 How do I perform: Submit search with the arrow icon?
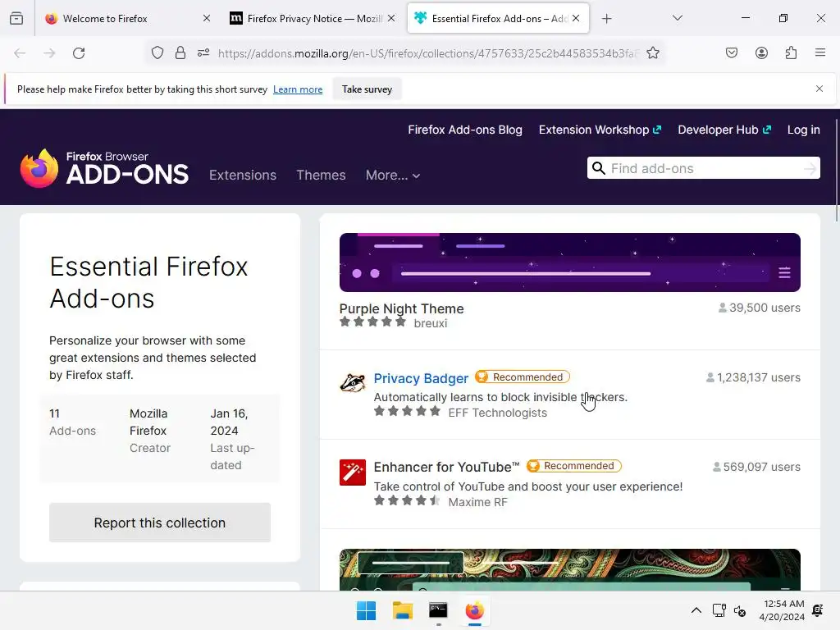tap(810, 169)
